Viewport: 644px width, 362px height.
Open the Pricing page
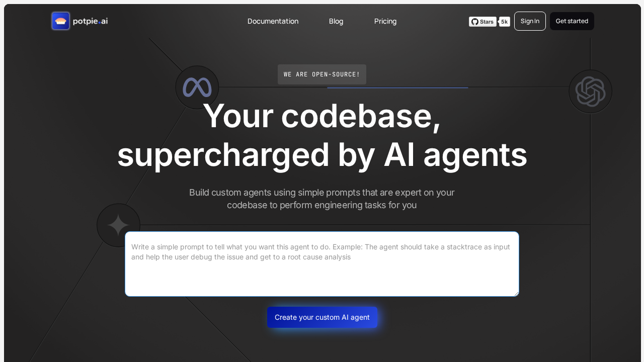coord(385,21)
